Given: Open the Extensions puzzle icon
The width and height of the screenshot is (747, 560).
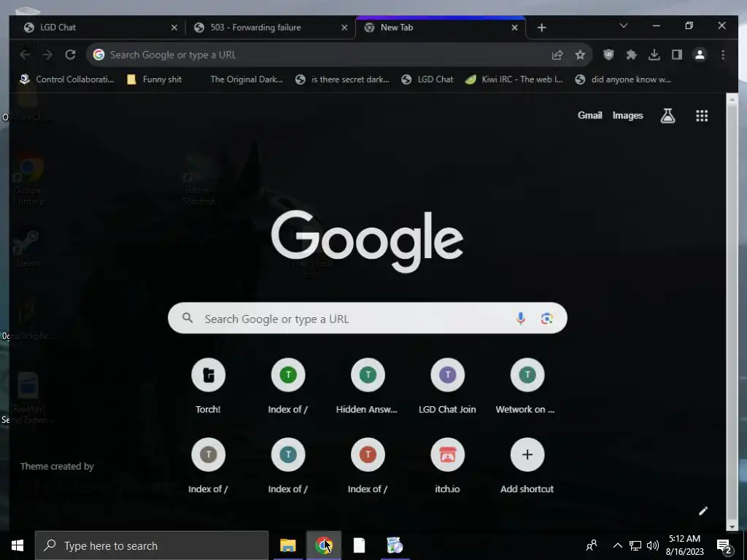Looking at the screenshot, I should (x=631, y=55).
